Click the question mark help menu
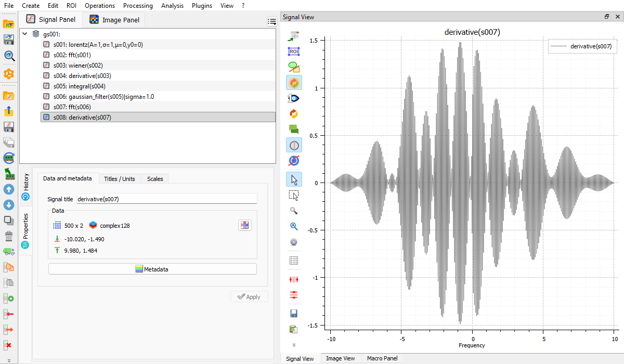The height and width of the screenshot is (364, 624). pyautogui.click(x=243, y=6)
